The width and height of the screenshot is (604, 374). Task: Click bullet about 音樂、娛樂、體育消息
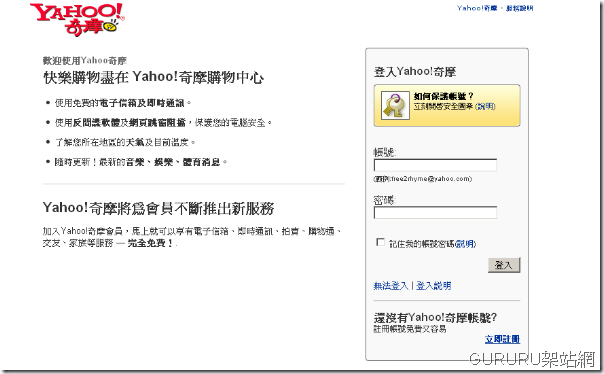141,162
